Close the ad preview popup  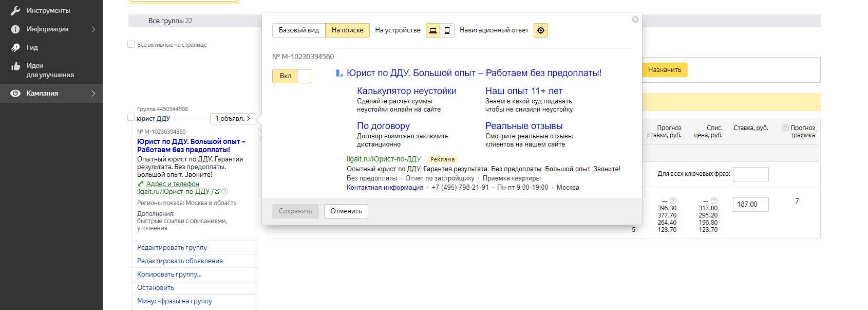coord(635,20)
